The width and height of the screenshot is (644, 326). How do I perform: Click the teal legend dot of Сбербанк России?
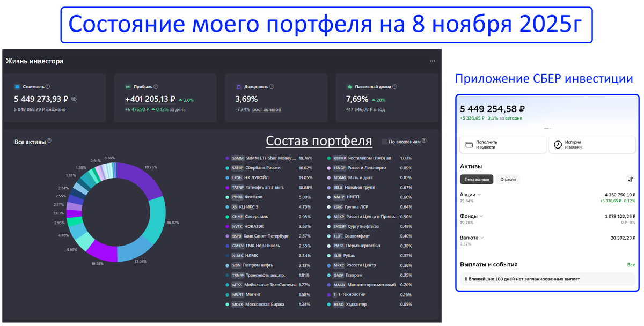pos(228,168)
